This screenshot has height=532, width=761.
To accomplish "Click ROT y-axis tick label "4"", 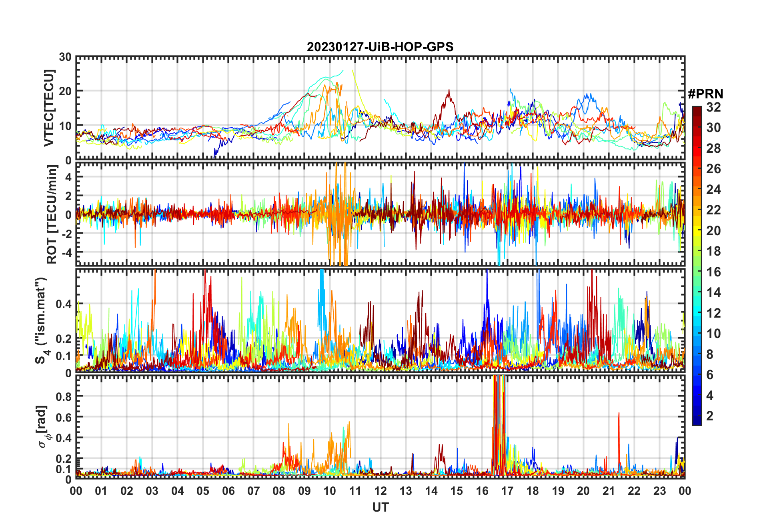I will [68, 177].
